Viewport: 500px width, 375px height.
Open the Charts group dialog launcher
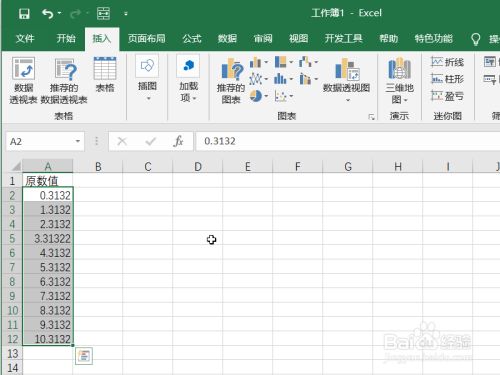coord(371,116)
